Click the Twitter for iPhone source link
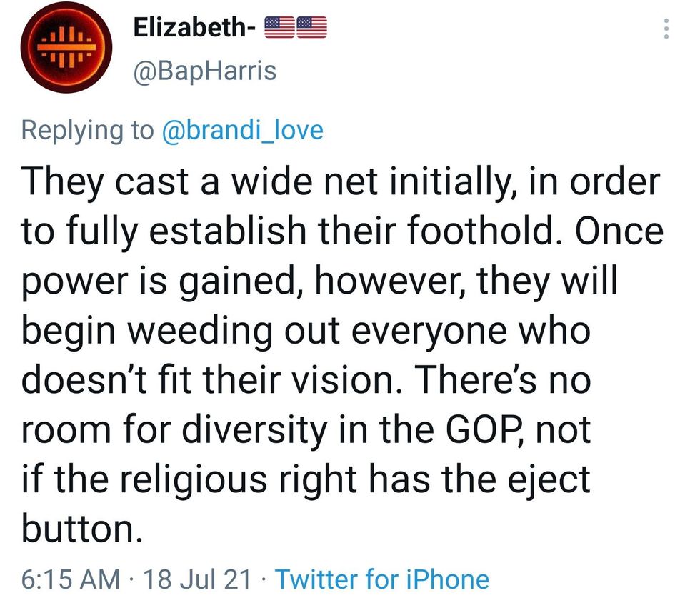The height and width of the screenshot is (613, 700). (x=382, y=579)
